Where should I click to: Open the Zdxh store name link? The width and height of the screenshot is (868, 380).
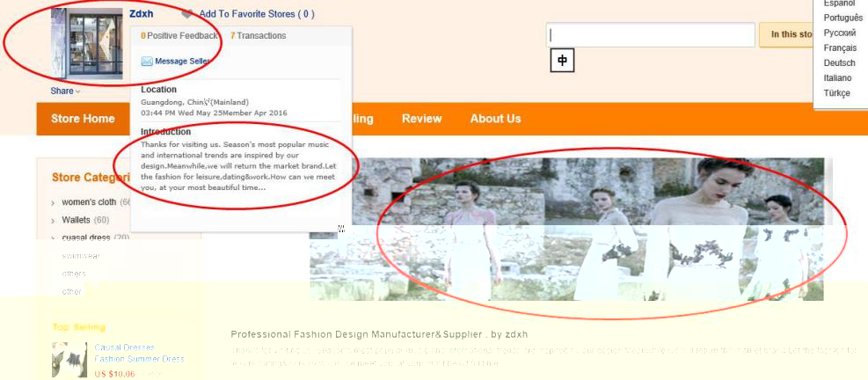click(x=142, y=14)
